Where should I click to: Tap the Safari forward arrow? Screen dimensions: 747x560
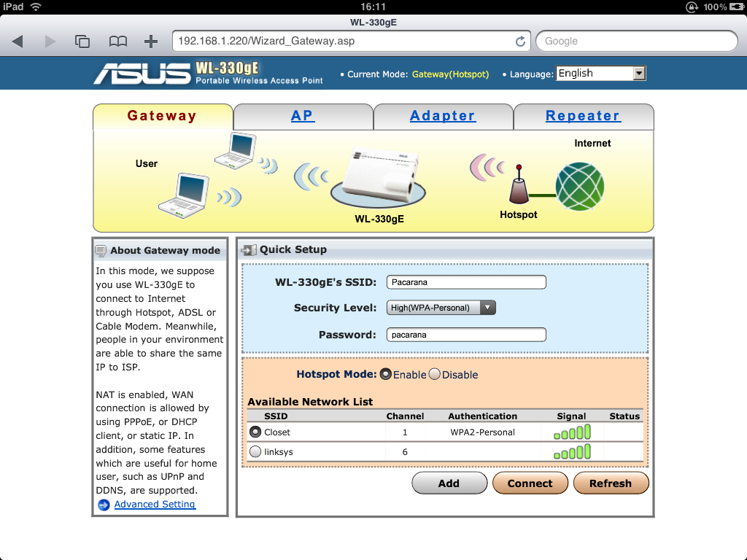(x=50, y=42)
